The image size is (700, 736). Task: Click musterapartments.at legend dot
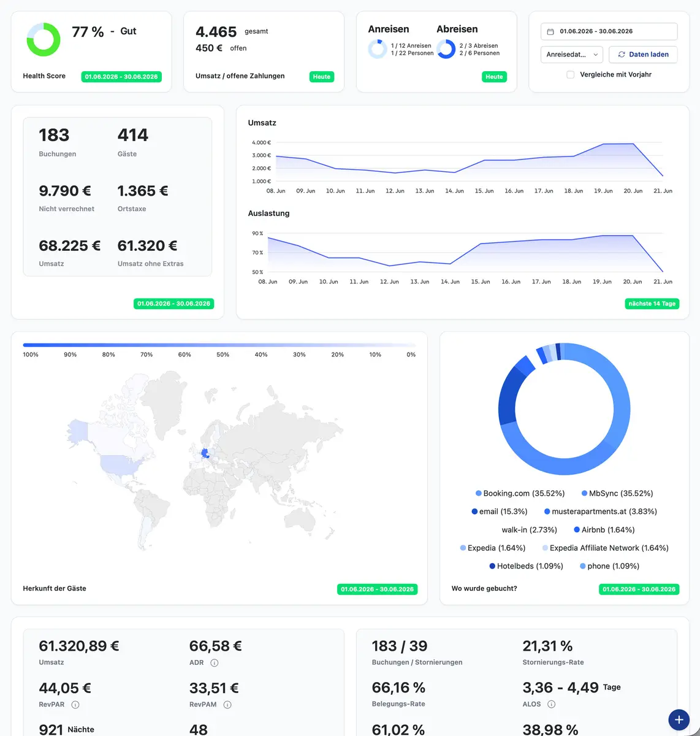547,512
